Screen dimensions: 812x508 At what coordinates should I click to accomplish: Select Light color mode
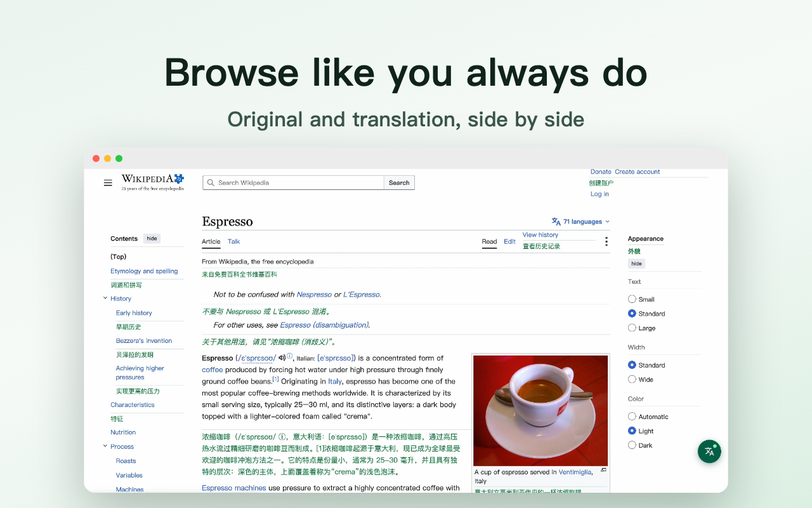tap(632, 431)
